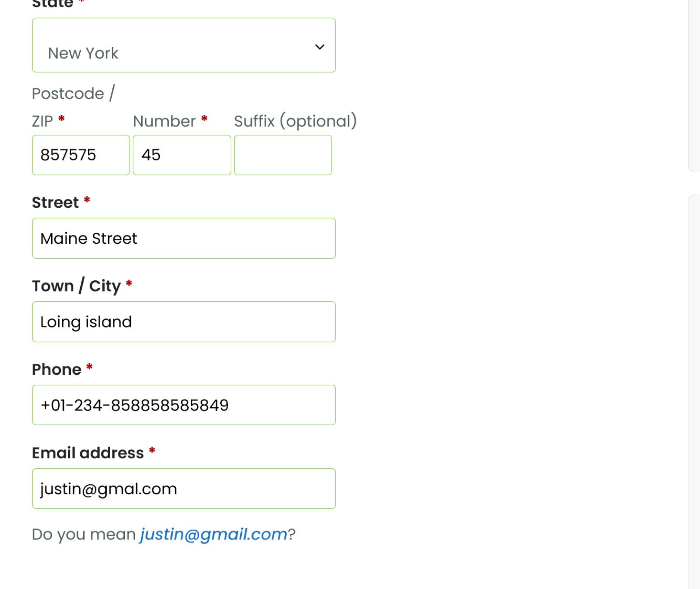
Task: Focus the Town / City input field
Action: coord(183,322)
